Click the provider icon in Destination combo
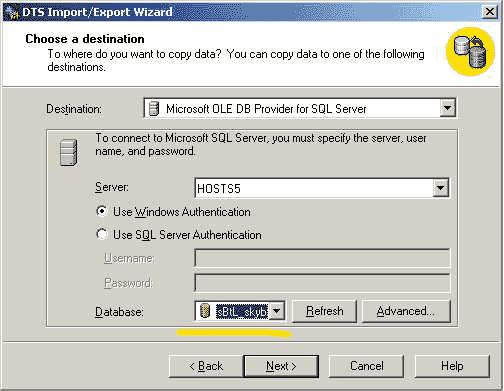Viewport: 504px width, 391px height. 153,108
